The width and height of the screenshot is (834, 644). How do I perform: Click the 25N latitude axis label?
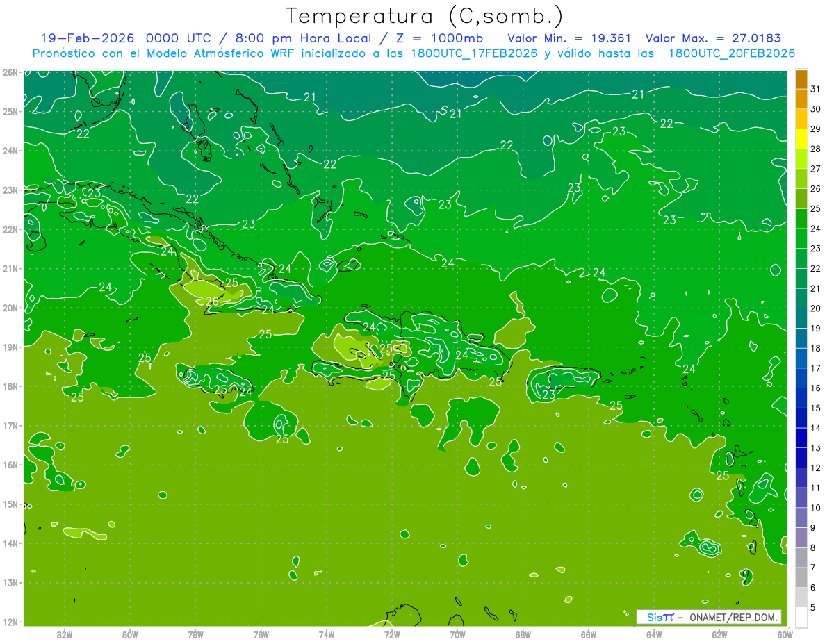[x=10, y=111]
